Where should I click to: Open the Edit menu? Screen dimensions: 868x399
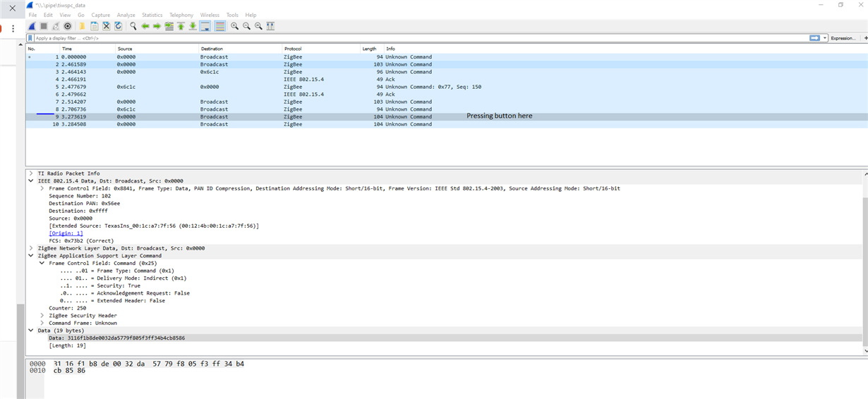48,15
